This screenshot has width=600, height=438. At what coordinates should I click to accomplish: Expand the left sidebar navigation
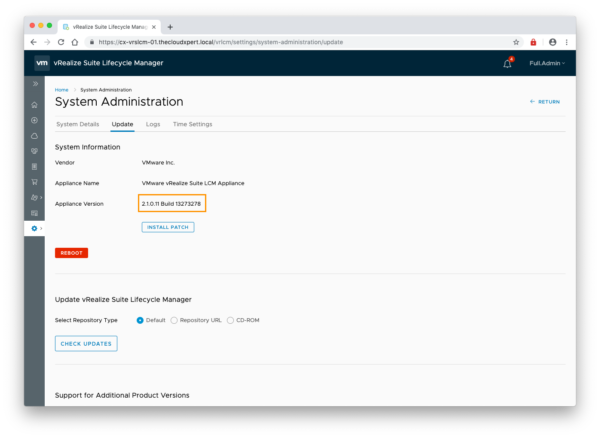pos(35,85)
